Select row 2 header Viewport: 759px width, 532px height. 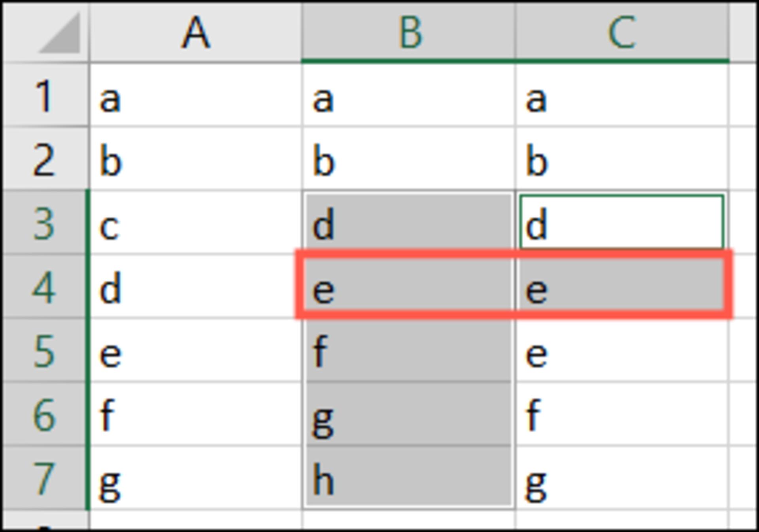point(45,159)
